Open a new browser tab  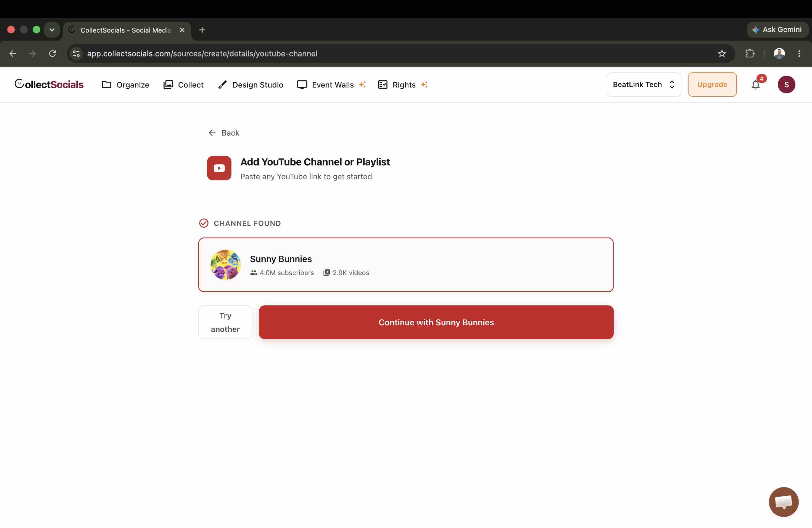pyautogui.click(x=202, y=30)
